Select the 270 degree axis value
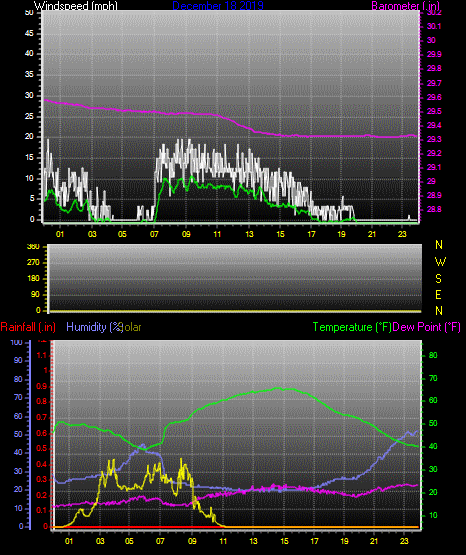 click(33, 263)
